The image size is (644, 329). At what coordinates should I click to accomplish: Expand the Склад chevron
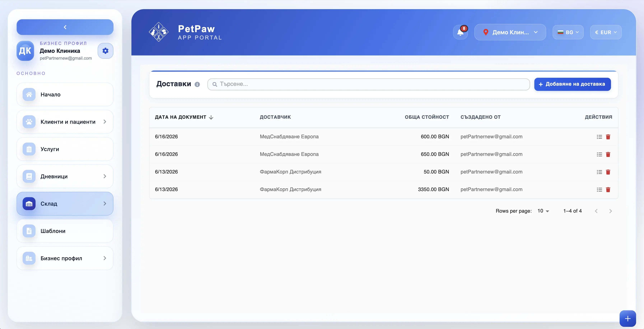point(105,203)
